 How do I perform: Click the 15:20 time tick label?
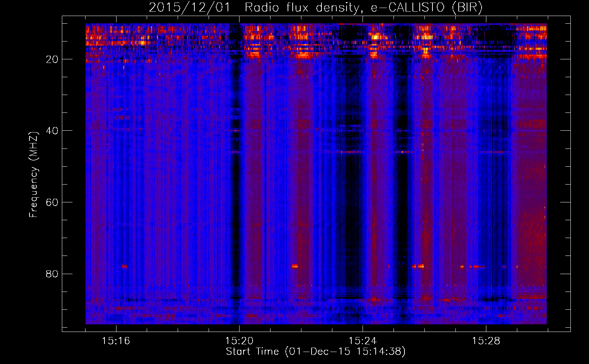point(239,341)
